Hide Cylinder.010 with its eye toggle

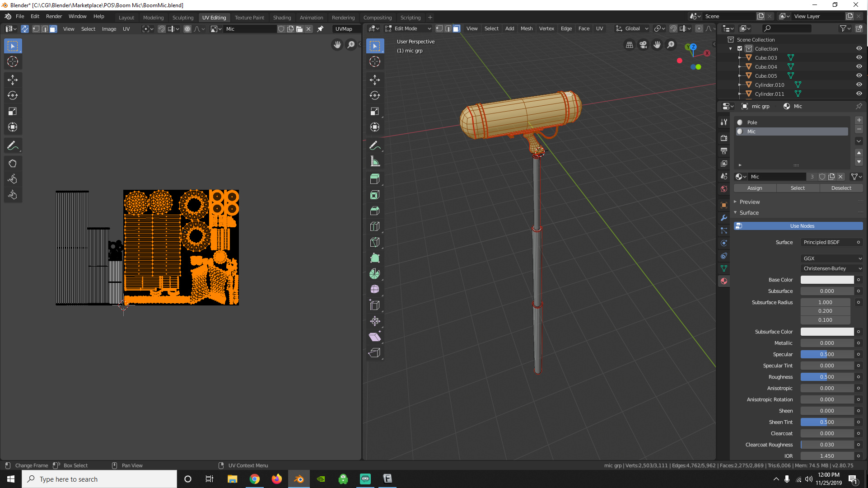[x=859, y=84]
